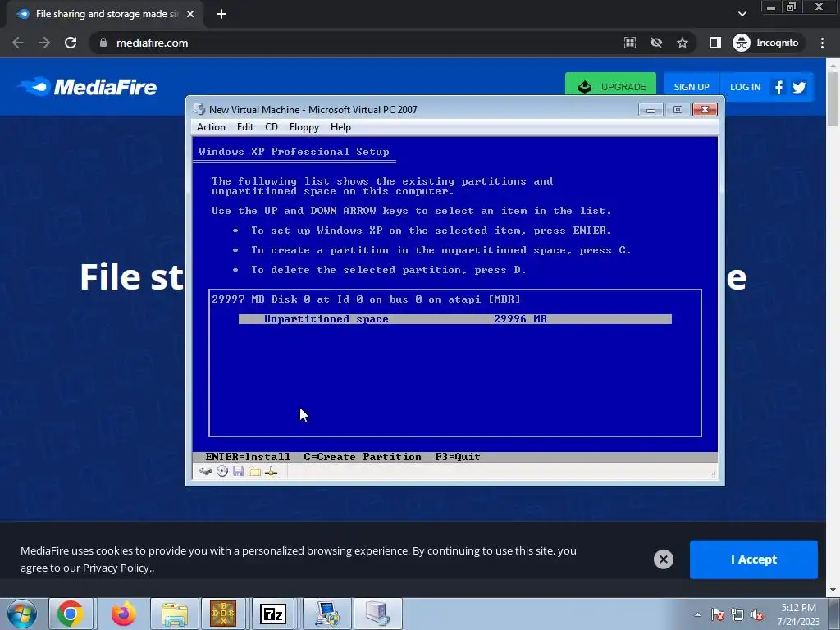
Task: Open the CD menu in Virtual PC
Action: 272,127
